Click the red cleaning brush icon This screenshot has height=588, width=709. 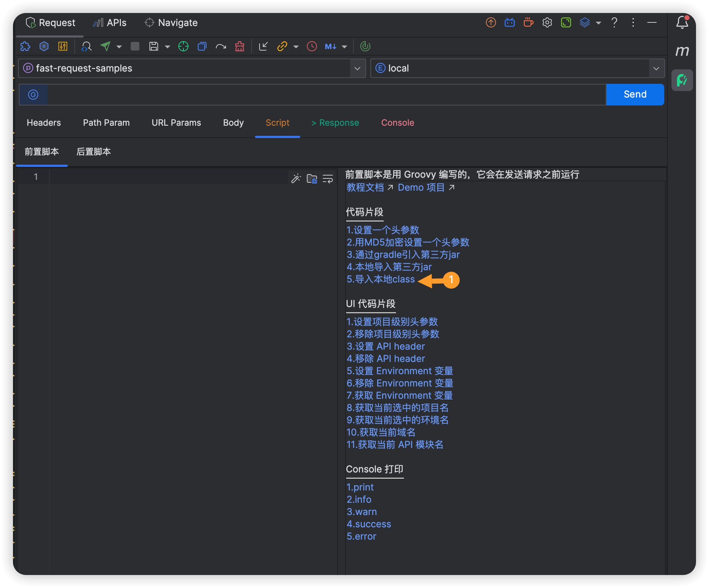[x=240, y=46]
